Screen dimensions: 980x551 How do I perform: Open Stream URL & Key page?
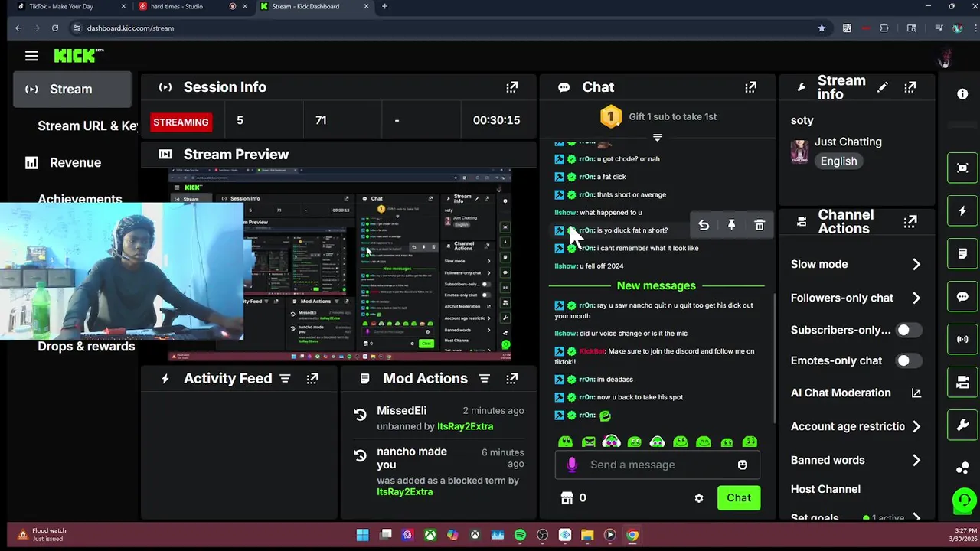coord(87,126)
